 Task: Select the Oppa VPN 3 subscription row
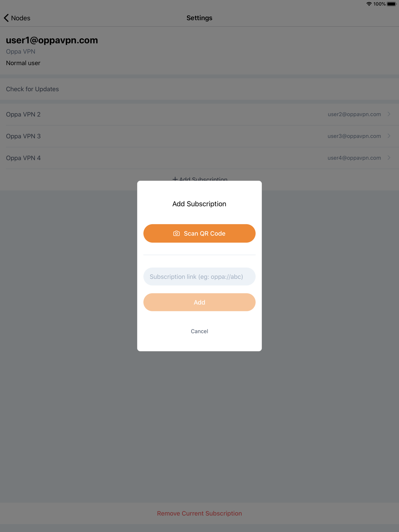[199, 136]
